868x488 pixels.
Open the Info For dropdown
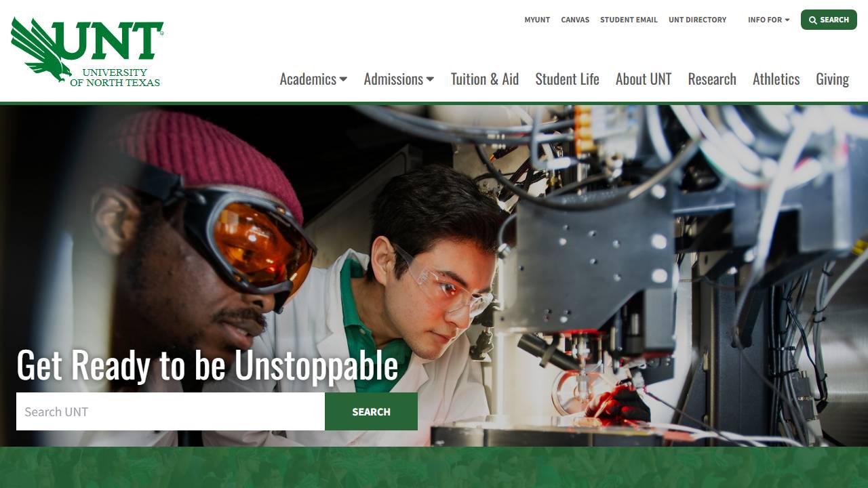click(x=768, y=20)
